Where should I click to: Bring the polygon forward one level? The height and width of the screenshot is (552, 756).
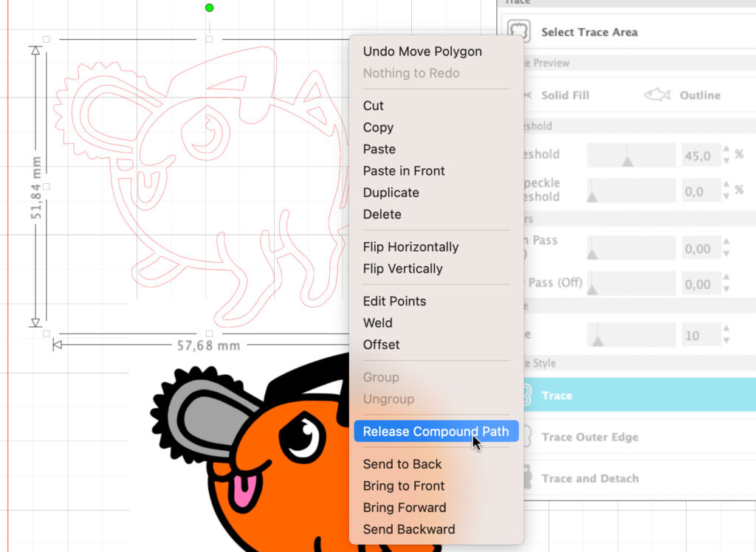tap(405, 508)
